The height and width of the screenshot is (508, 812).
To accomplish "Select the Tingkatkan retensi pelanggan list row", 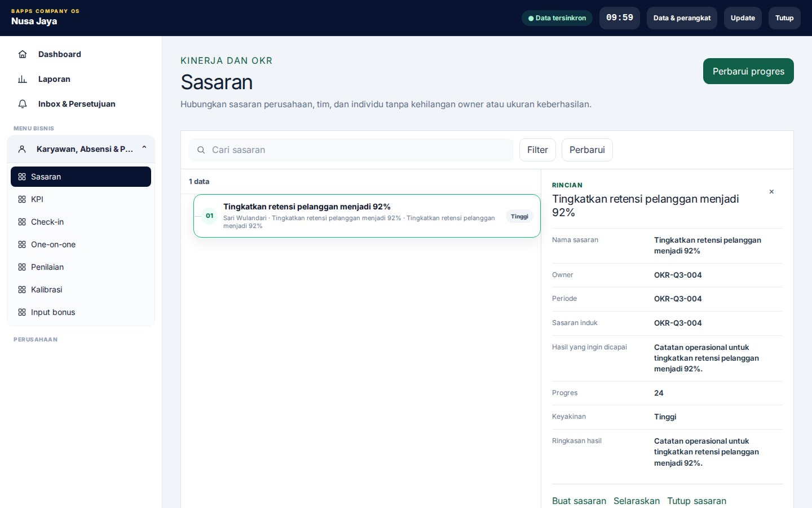I will click(367, 216).
